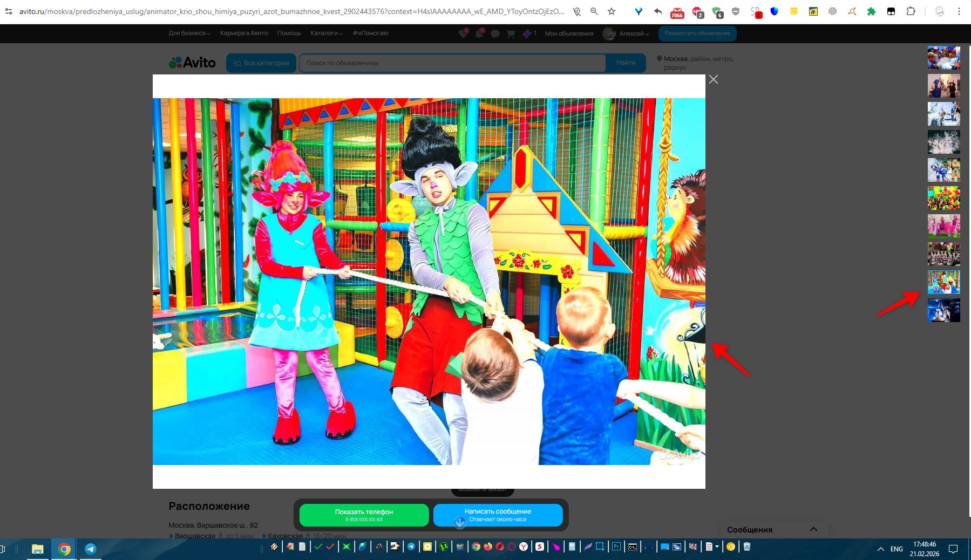
Task: Open the Chrome three-dot menu
Action: [959, 11]
